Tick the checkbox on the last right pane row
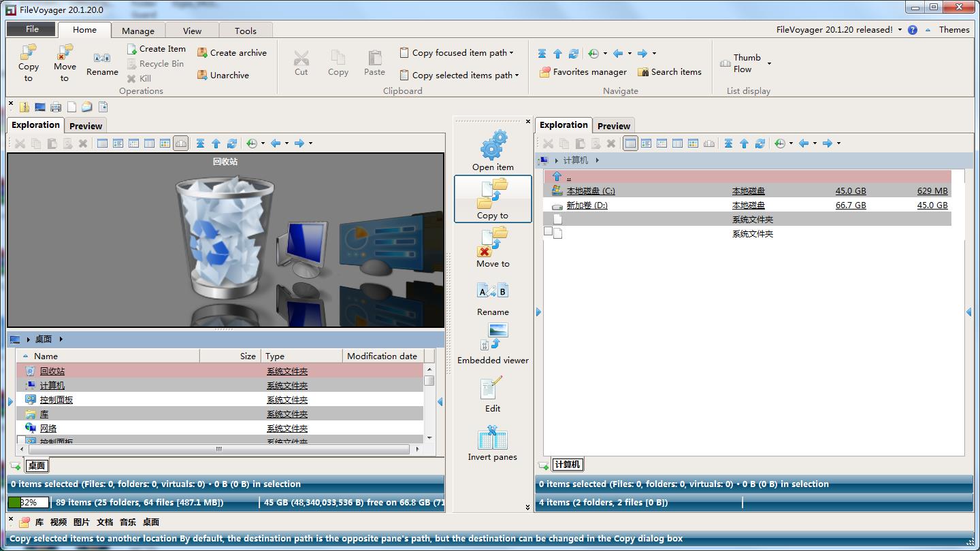980x551 pixels. point(548,232)
